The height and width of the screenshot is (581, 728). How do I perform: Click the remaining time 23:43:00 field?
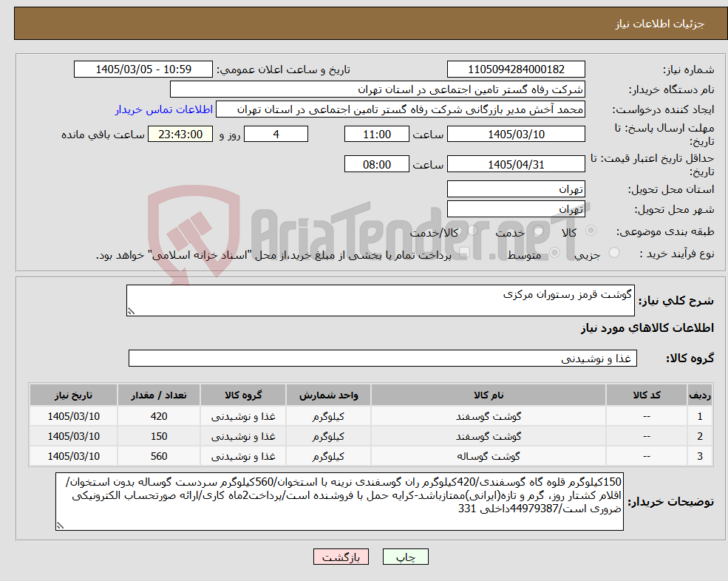click(x=180, y=135)
